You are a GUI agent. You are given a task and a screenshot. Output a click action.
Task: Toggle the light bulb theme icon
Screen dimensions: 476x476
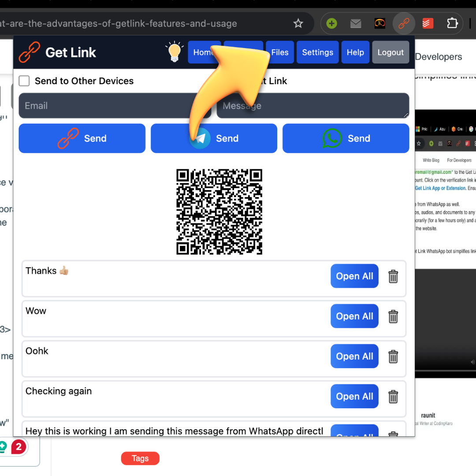(x=175, y=52)
